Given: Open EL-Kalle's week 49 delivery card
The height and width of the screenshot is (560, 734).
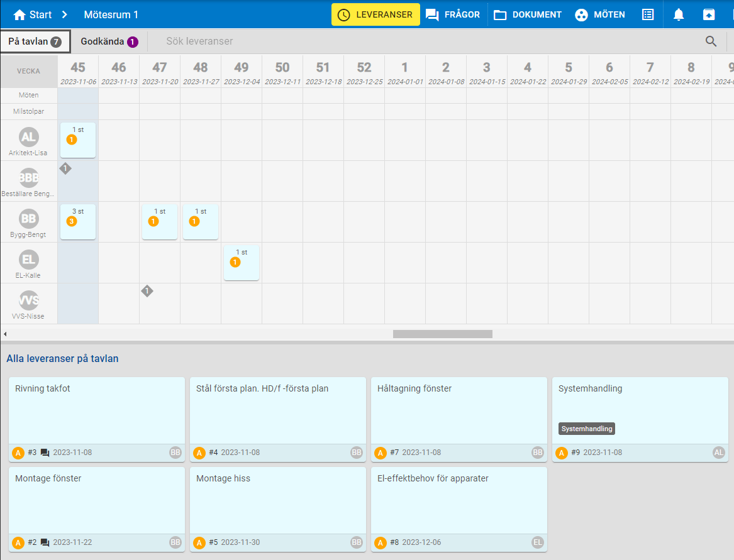Looking at the screenshot, I should pyautogui.click(x=242, y=263).
